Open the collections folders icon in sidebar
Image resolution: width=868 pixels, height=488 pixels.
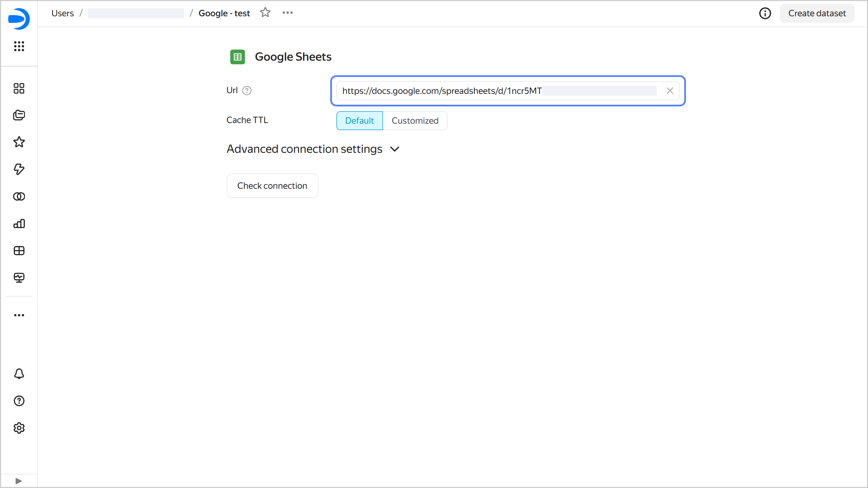pyautogui.click(x=19, y=115)
